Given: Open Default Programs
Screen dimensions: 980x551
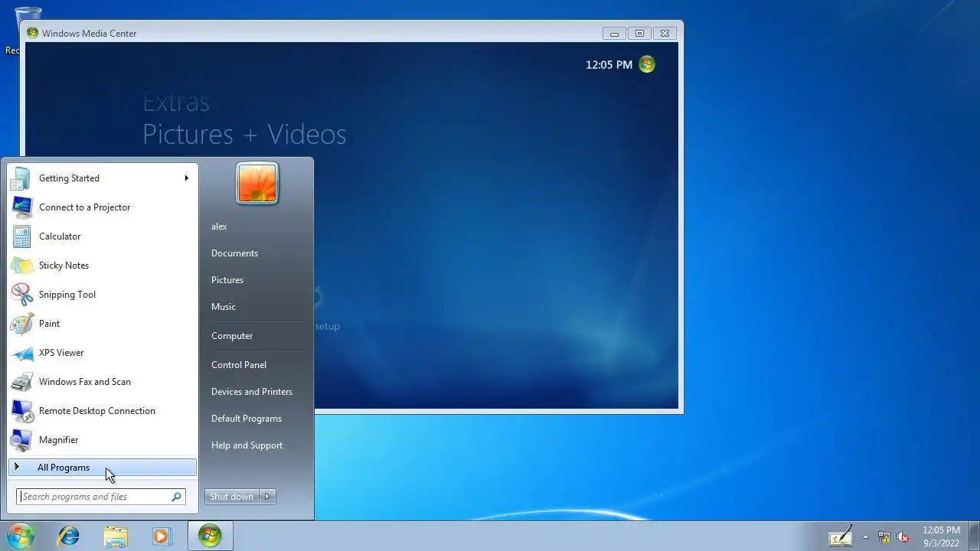Looking at the screenshot, I should (x=247, y=419).
